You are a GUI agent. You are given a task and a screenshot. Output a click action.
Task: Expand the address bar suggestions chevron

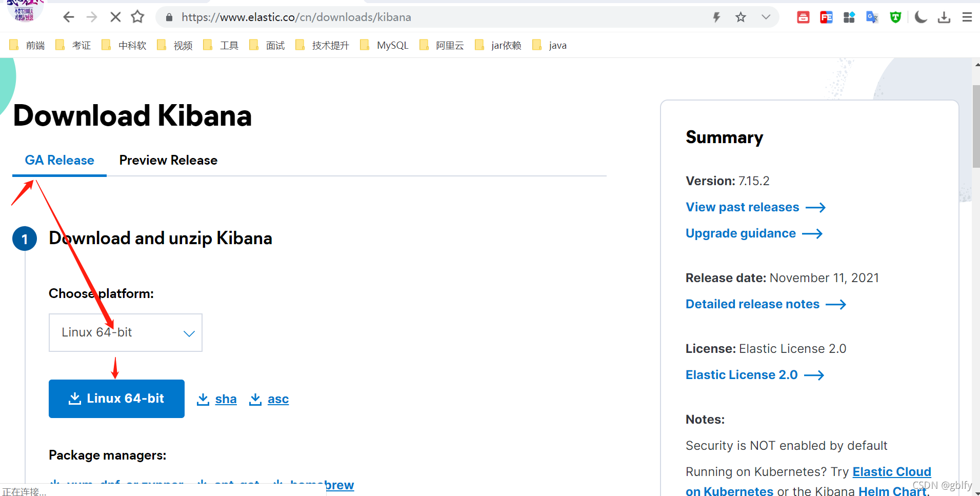(766, 17)
